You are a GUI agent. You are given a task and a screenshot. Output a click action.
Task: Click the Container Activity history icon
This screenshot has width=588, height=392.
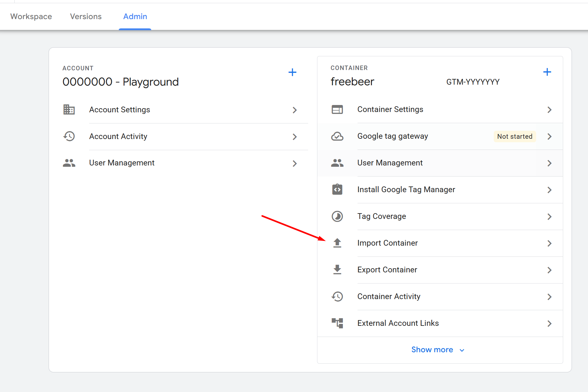pos(337,297)
